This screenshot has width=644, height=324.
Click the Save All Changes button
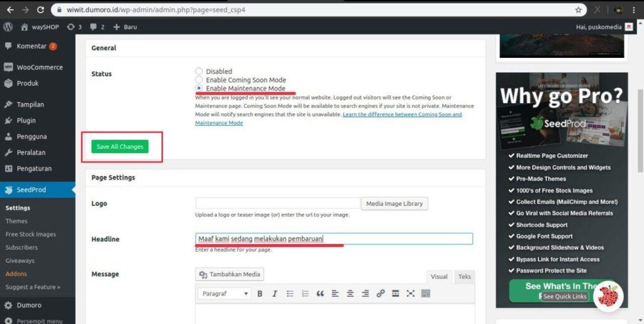[x=120, y=147]
